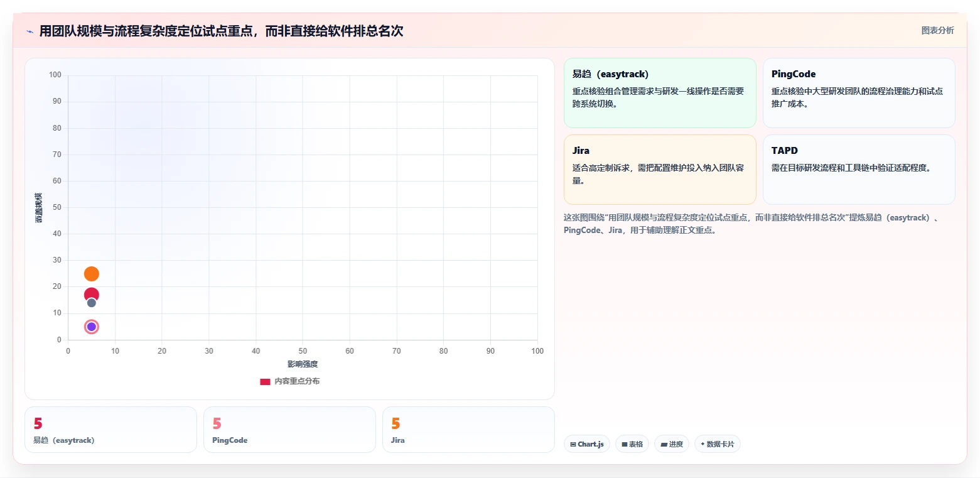The width and height of the screenshot is (980, 478).
Task: Click the 影响强度 x-axis title
Action: 303,364
